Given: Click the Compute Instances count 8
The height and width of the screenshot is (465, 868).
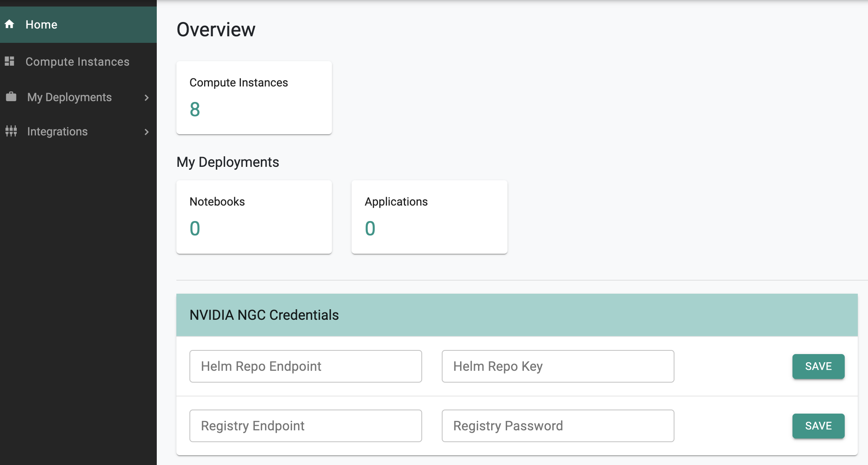Looking at the screenshot, I should (x=195, y=109).
